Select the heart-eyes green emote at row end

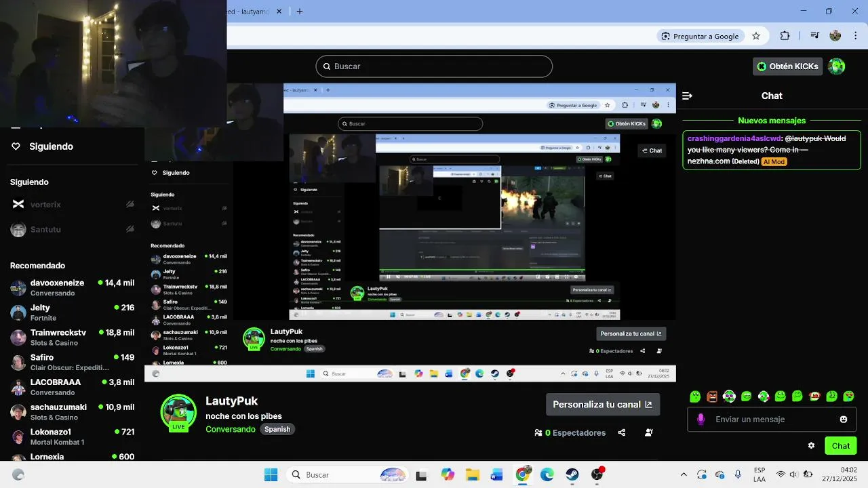(x=848, y=396)
